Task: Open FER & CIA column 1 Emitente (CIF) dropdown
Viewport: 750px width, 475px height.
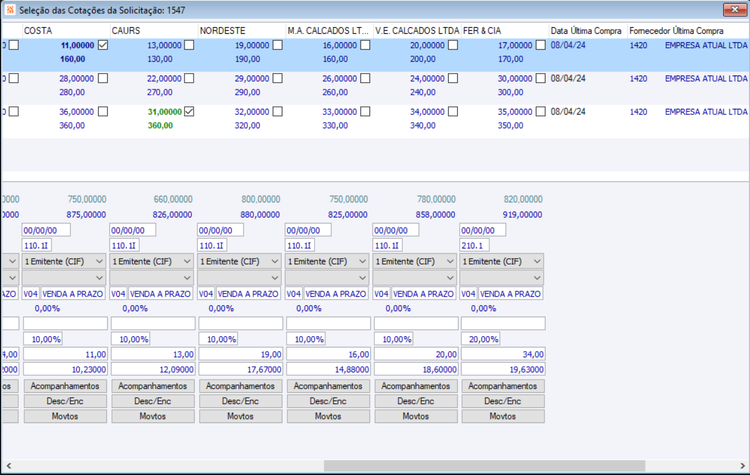Action: point(502,261)
